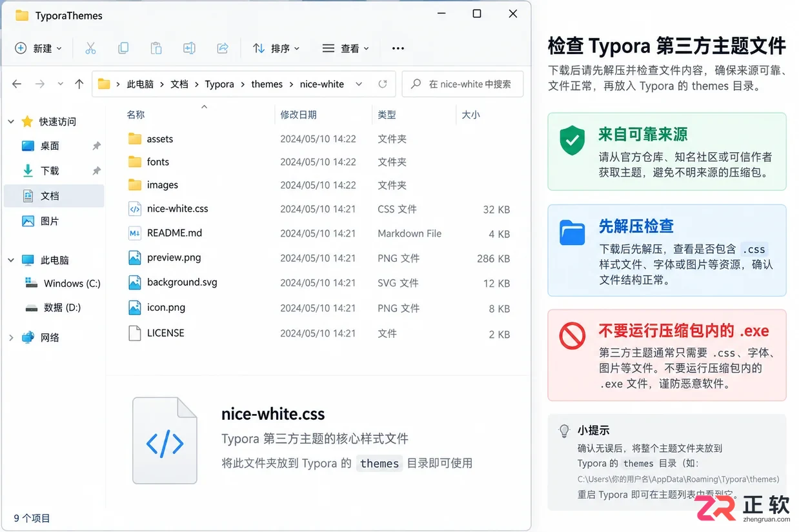Select the icon.png file icon
This screenshot has height=532, width=799.
[134, 308]
